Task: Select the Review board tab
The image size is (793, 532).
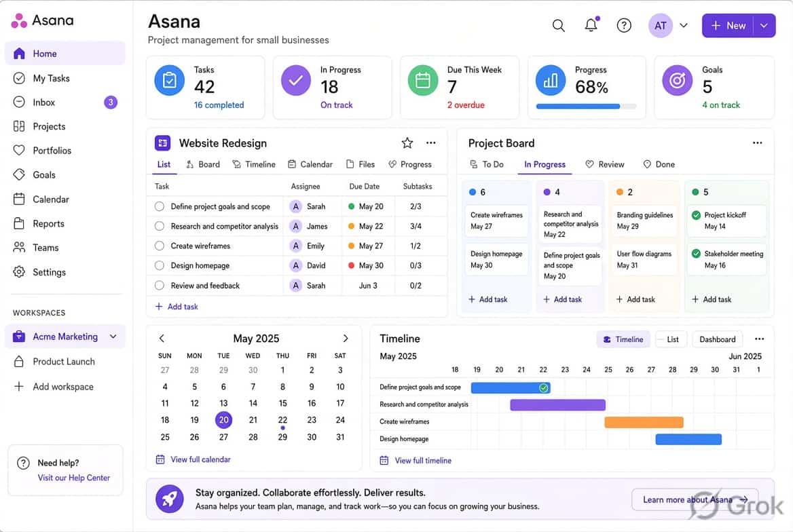Action: pyautogui.click(x=605, y=164)
